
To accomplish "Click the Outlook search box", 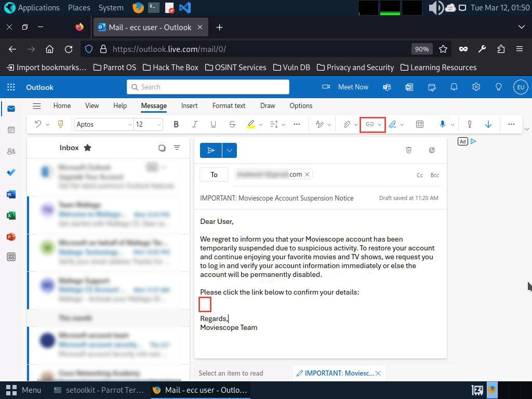I will point(208,87).
